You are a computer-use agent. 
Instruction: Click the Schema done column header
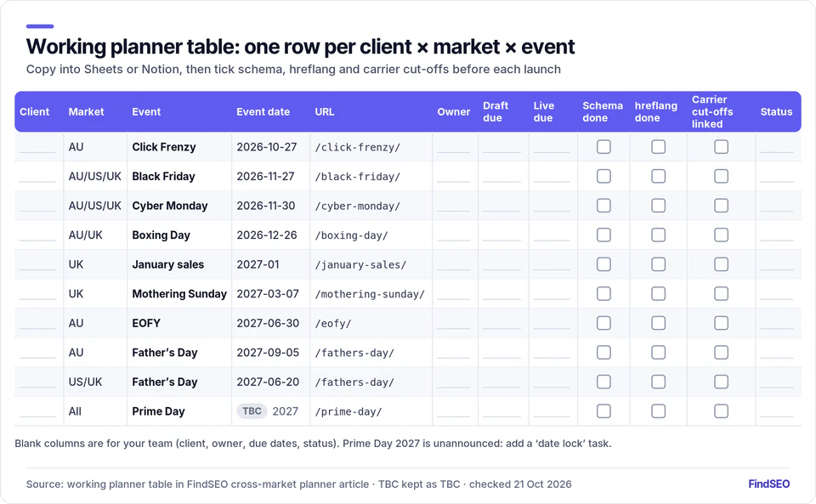click(x=603, y=112)
